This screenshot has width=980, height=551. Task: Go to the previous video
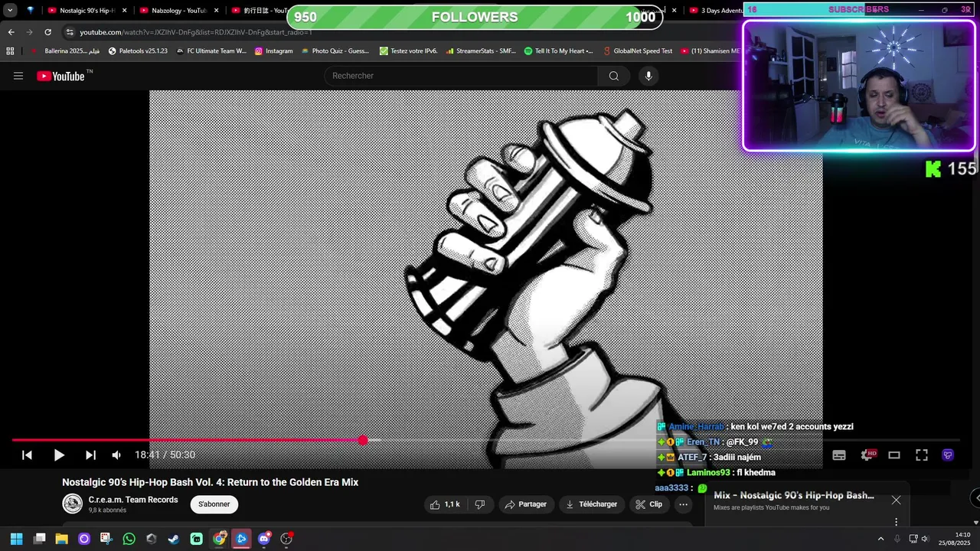(27, 455)
